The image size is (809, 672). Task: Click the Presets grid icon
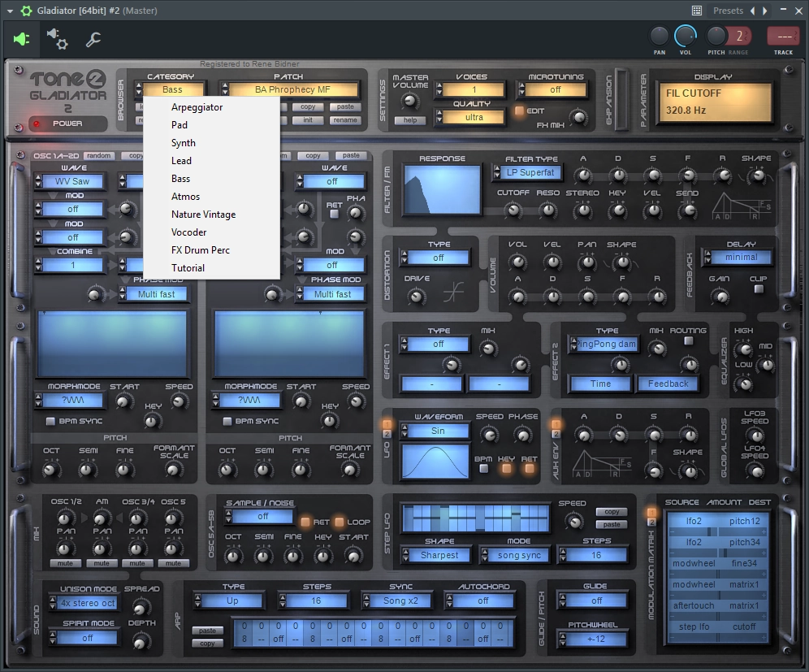pyautogui.click(x=697, y=11)
